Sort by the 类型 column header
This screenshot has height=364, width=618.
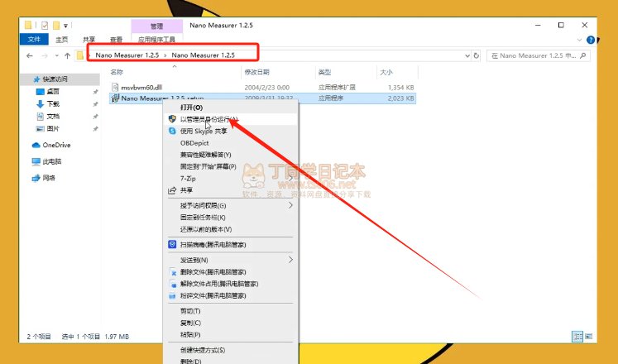click(x=325, y=72)
